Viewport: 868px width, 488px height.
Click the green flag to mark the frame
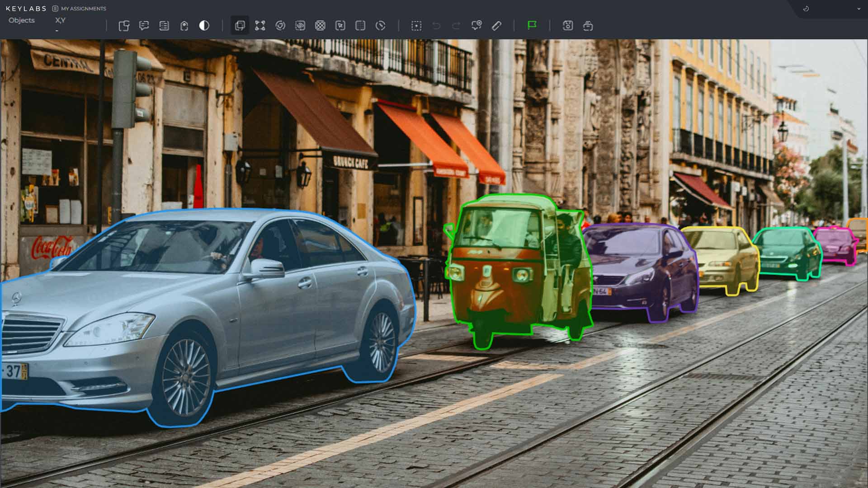[x=532, y=26]
